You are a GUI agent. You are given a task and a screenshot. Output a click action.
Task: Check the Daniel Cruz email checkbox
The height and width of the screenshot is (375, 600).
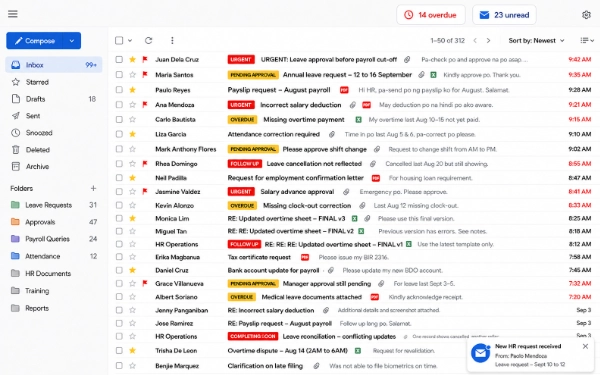(119, 270)
